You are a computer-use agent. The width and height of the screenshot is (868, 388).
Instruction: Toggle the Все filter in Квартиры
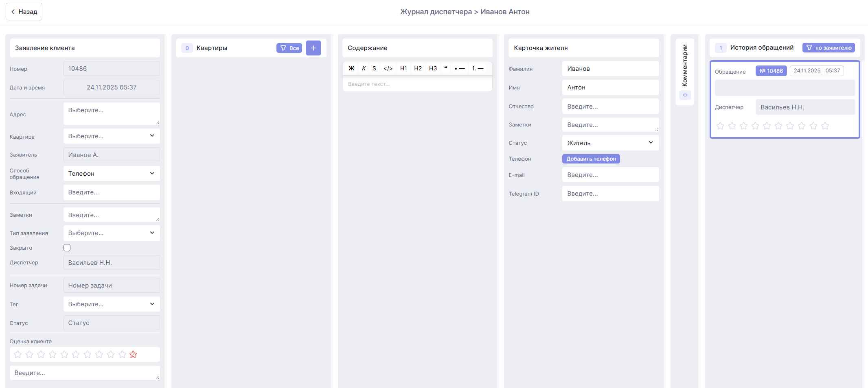coord(289,48)
